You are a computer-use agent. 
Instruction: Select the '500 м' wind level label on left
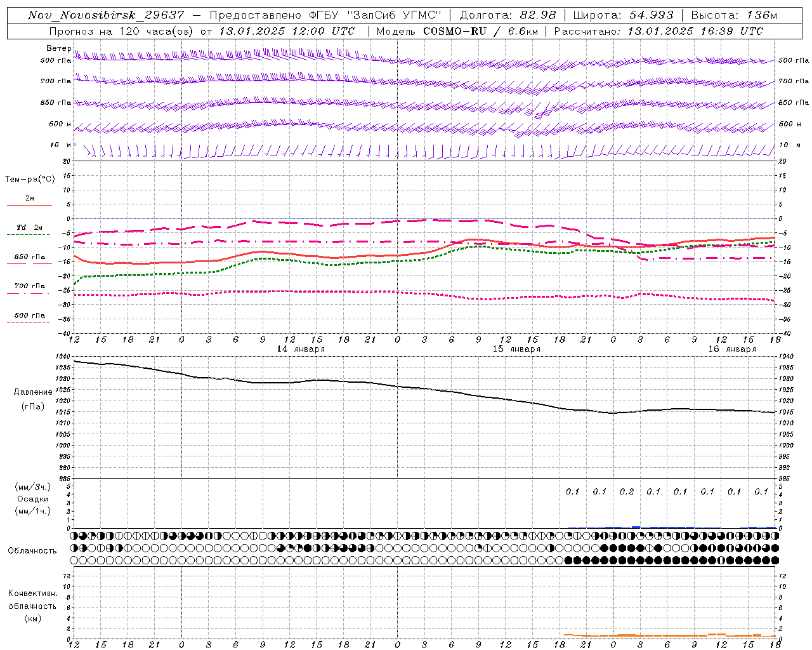point(60,124)
